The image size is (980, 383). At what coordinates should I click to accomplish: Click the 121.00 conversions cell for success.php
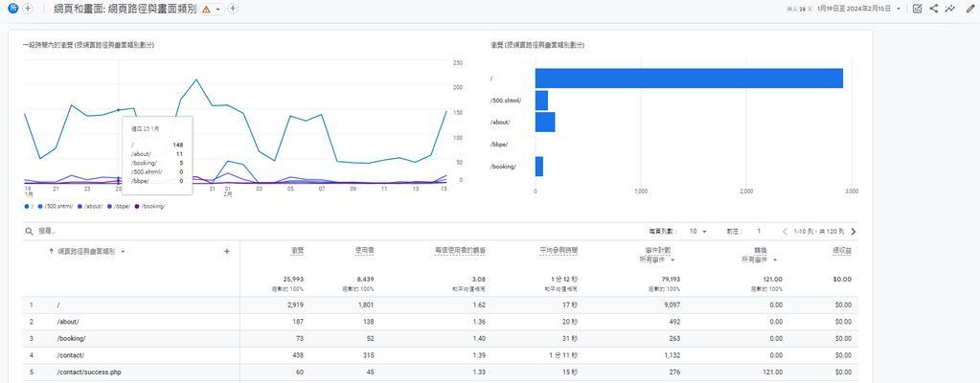(x=772, y=372)
